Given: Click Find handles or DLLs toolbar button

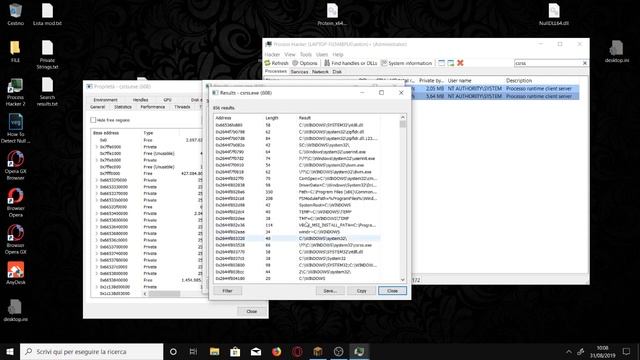Looking at the screenshot, I should pyautogui.click(x=351, y=63).
